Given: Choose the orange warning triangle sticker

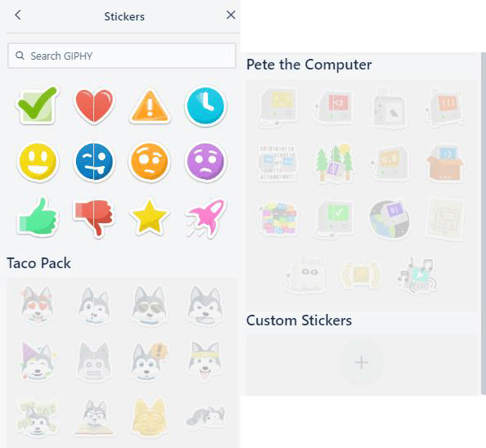Looking at the screenshot, I should click(150, 106).
